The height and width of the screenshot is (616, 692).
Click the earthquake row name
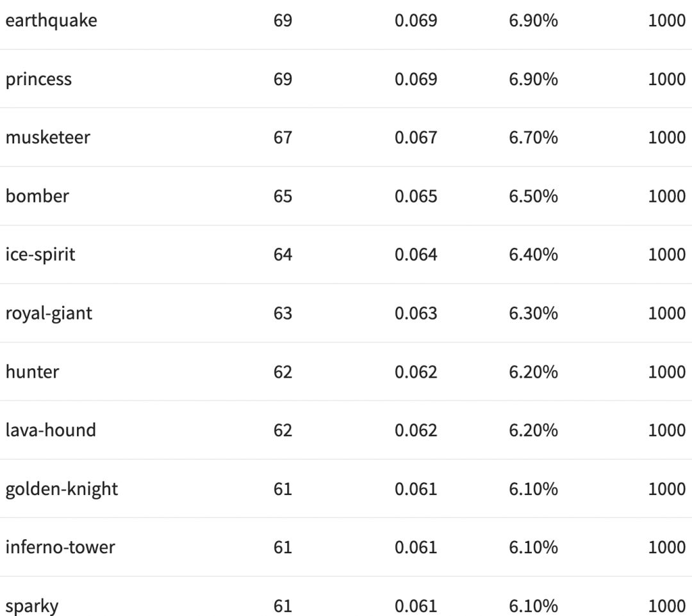click(51, 20)
